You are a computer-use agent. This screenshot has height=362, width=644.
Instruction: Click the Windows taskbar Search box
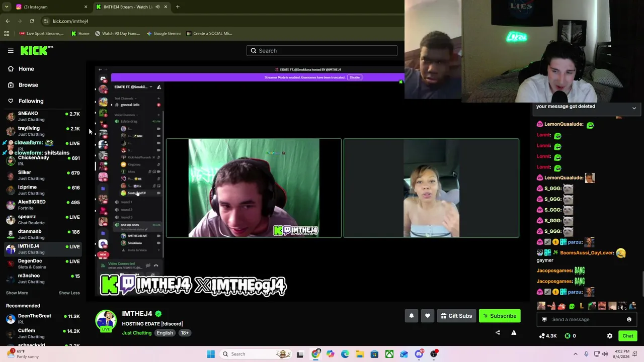257,354
